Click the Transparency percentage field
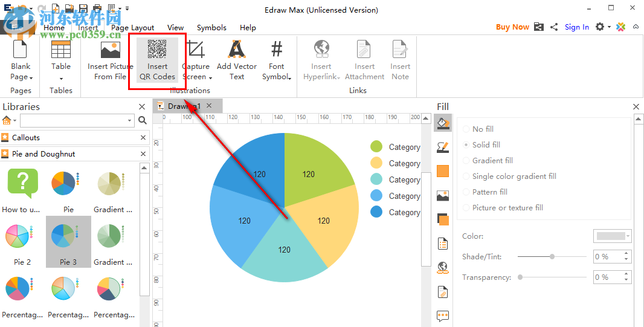The width and height of the screenshot is (644, 327). pyautogui.click(x=608, y=277)
